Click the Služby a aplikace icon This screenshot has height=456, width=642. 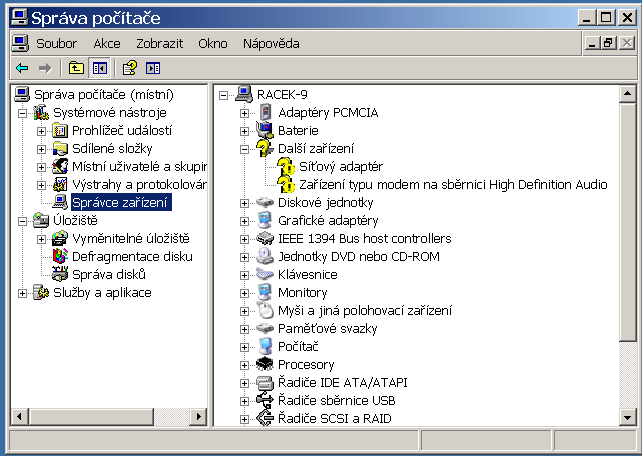pos(41,293)
